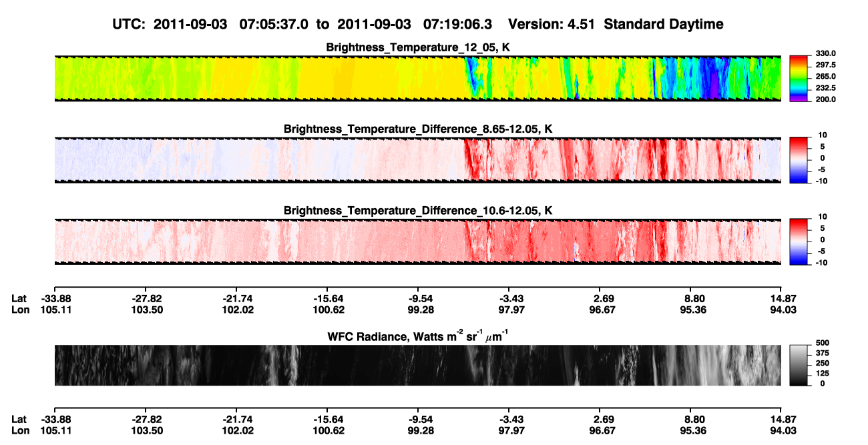Screen dimensions: 868x445
Task: Click the 10 tick of the 8.65-12.05 colorbar
Action: pyautogui.click(x=821, y=135)
